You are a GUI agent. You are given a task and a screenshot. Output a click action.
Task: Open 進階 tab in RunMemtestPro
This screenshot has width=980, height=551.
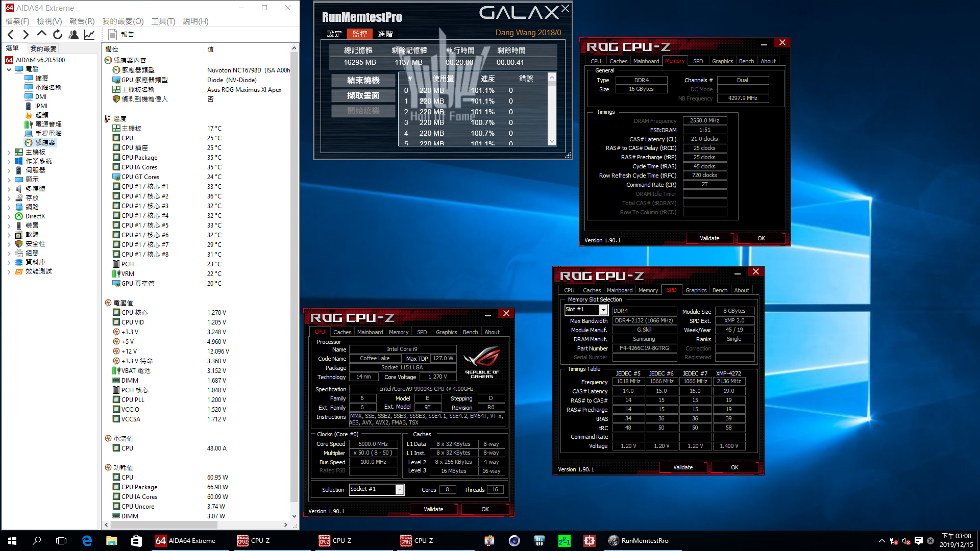coord(385,34)
